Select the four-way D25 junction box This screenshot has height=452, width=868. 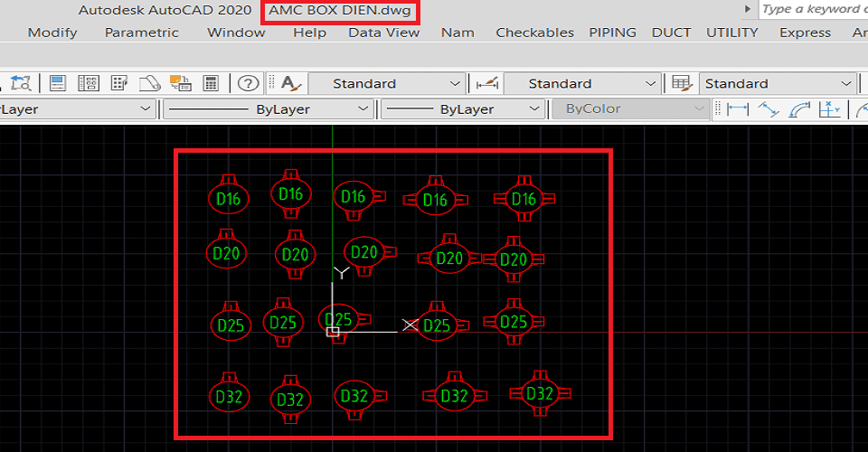point(514,322)
